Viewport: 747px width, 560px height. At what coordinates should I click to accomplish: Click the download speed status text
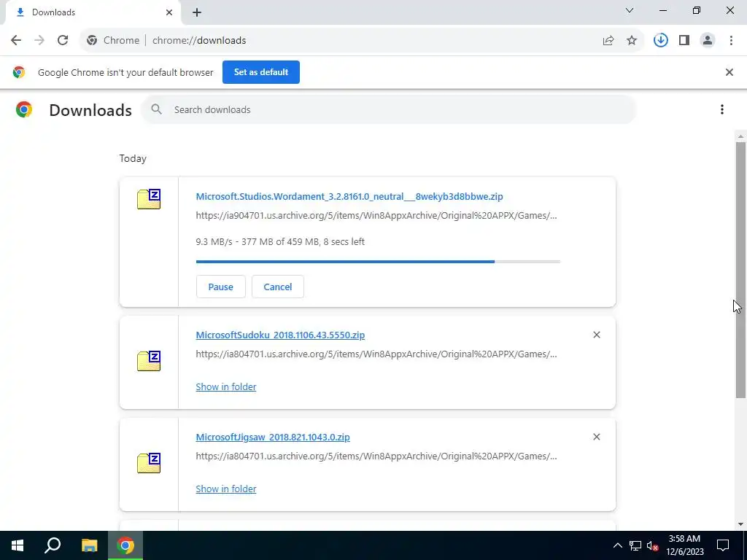point(280,241)
